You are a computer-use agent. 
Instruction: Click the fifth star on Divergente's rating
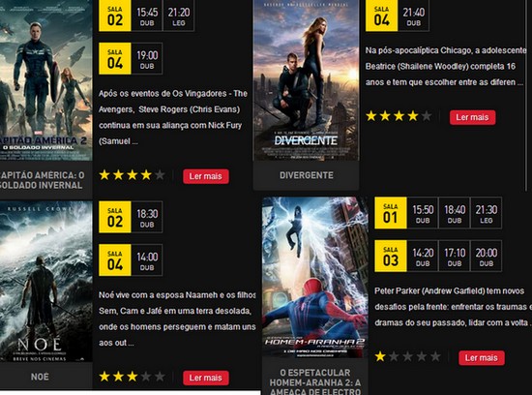427,116
